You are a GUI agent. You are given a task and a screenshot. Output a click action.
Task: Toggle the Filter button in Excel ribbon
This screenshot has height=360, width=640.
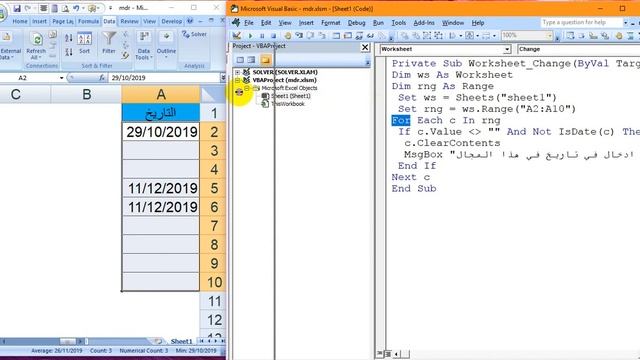(x=109, y=42)
